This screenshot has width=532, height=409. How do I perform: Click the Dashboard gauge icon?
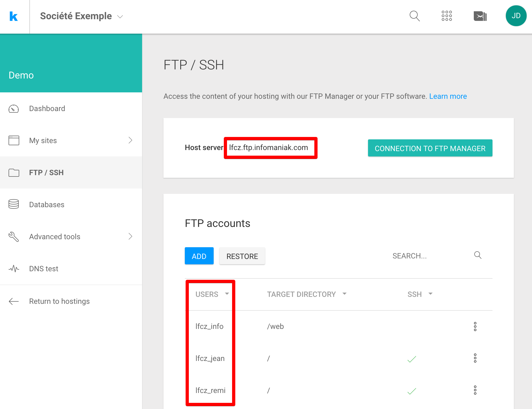(14, 109)
